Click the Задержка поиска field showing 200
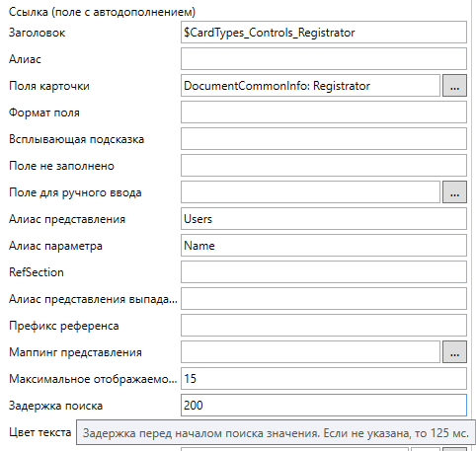This screenshot has height=451, width=476. pos(324,406)
